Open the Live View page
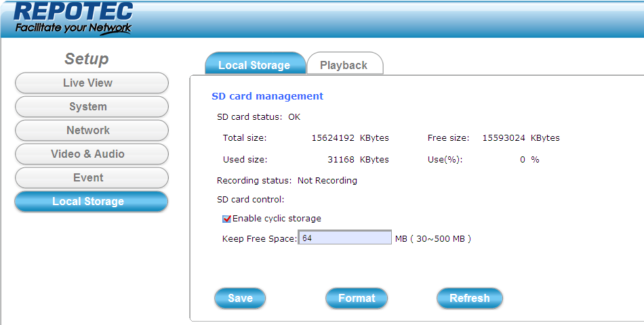The image size is (644, 325). pyautogui.click(x=91, y=83)
